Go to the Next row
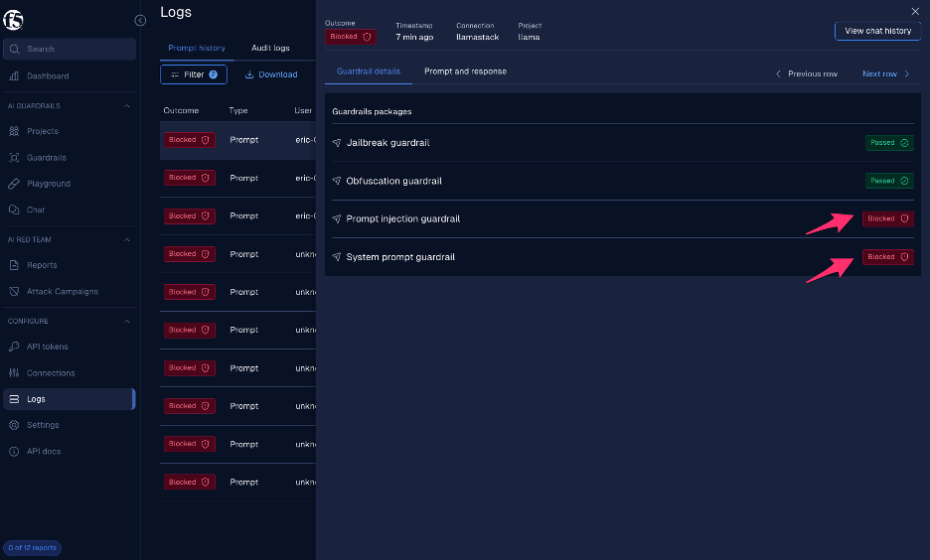 coord(885,74)
